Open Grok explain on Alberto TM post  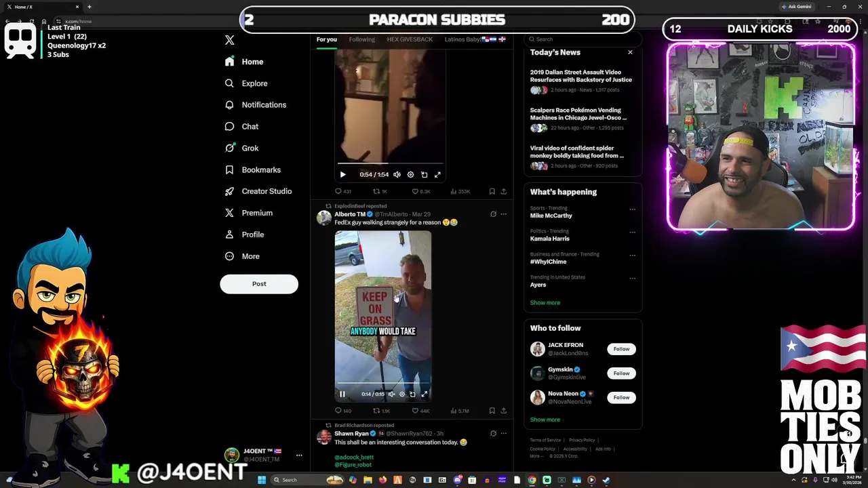click(x=493, y=214)
